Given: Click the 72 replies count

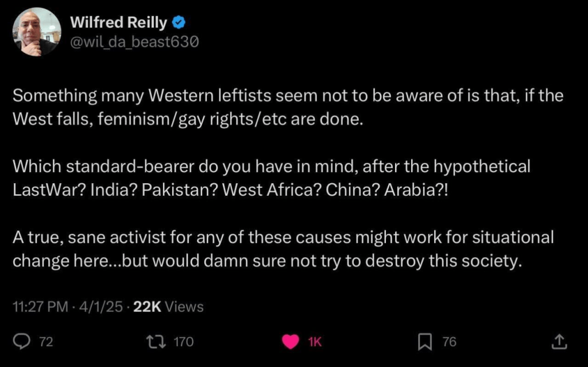Looking at the screenshot, I should pos(46,342).
